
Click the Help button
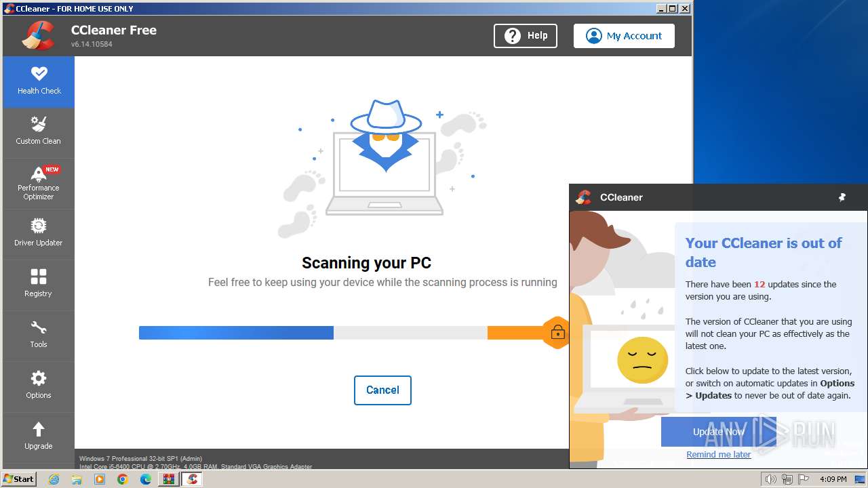(526, 36)
